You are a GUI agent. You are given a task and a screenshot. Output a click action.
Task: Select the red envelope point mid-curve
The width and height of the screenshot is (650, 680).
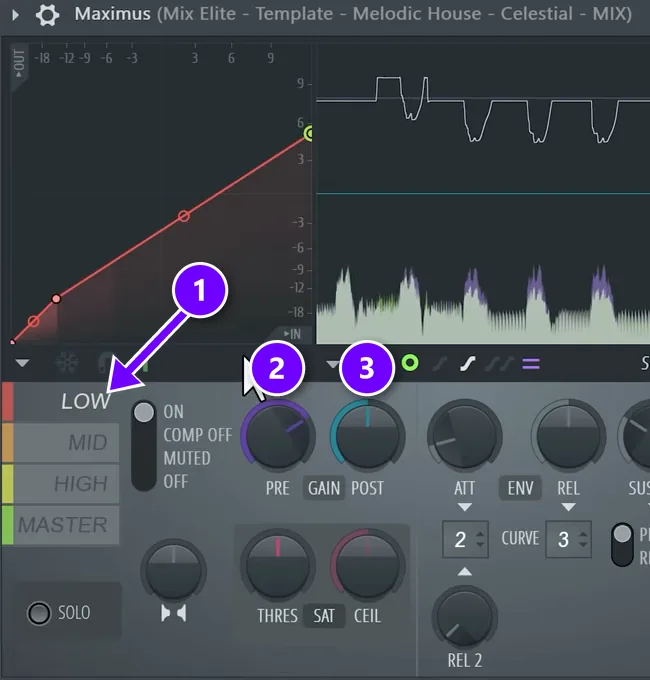tap(184, 216)
